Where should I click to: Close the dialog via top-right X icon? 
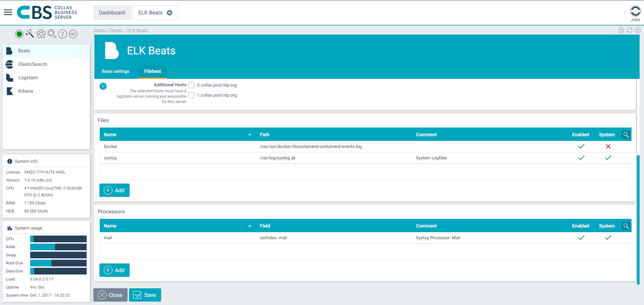click(x=638, y=30)
